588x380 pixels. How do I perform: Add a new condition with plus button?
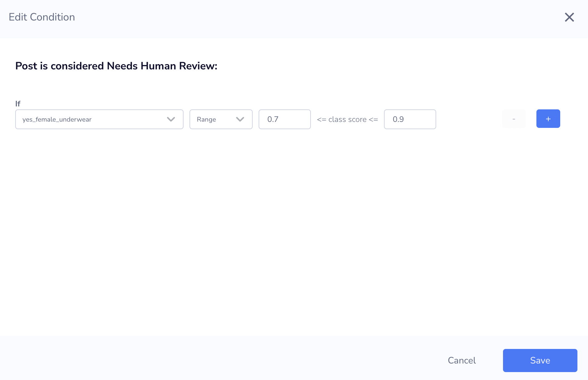point(548,119)
